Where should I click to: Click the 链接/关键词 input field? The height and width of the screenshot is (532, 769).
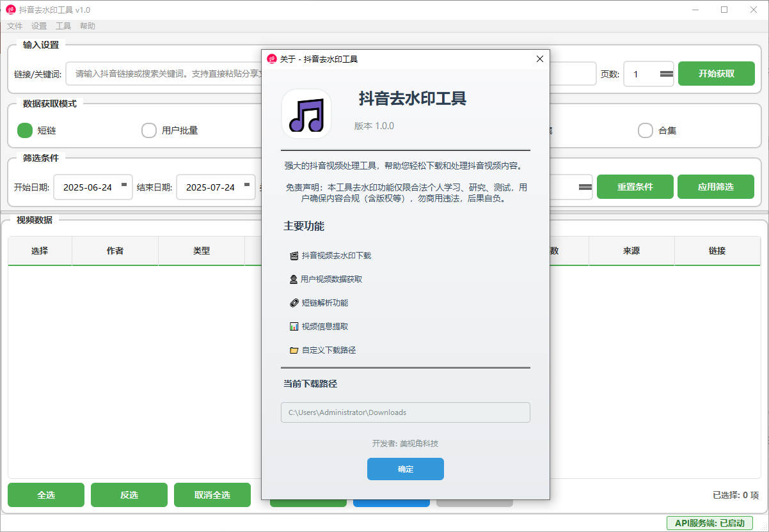click(331, 74)
